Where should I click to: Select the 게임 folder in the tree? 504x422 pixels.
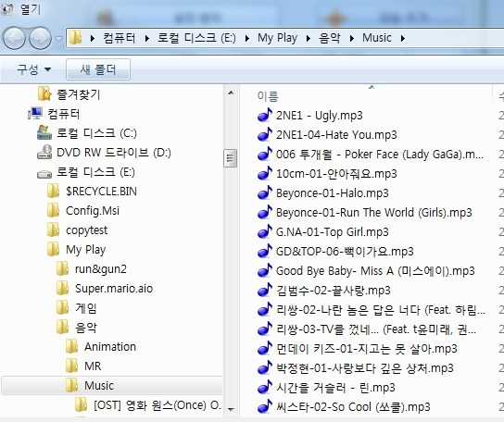(86, 307)
